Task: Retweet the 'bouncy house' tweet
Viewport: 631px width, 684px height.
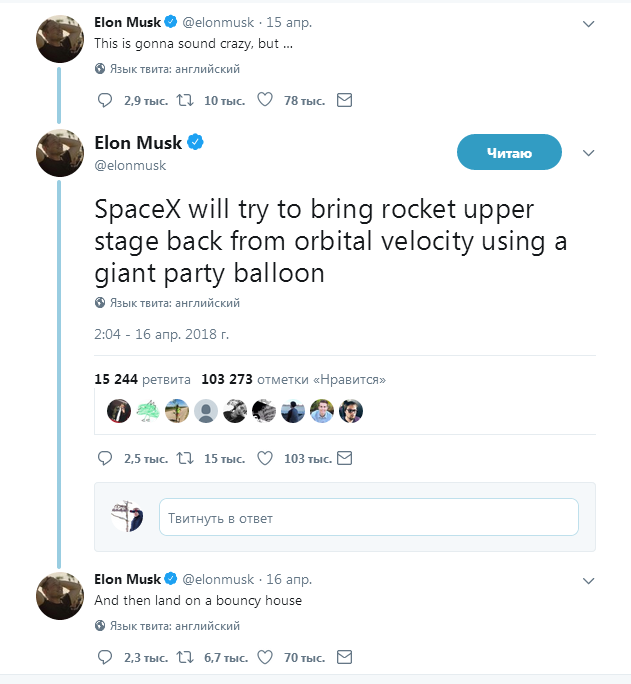Action: click(x=185, y=658)
